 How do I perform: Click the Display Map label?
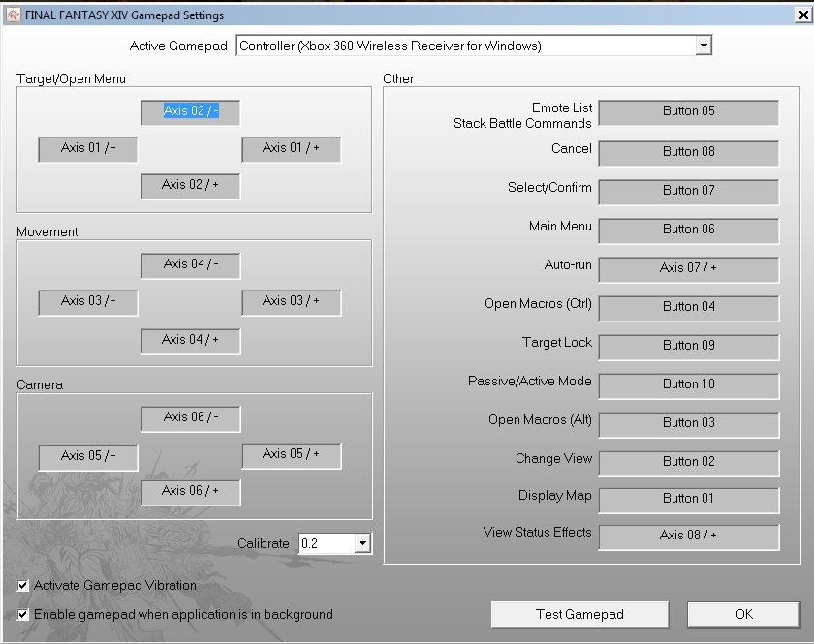tap(555, 496)
